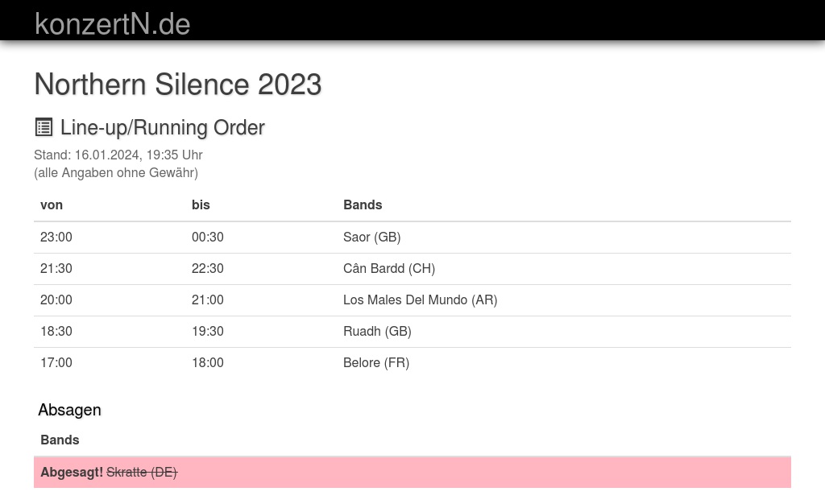
Task: Click the Northern Silence 2023 heading
Action: pos(178,85)
